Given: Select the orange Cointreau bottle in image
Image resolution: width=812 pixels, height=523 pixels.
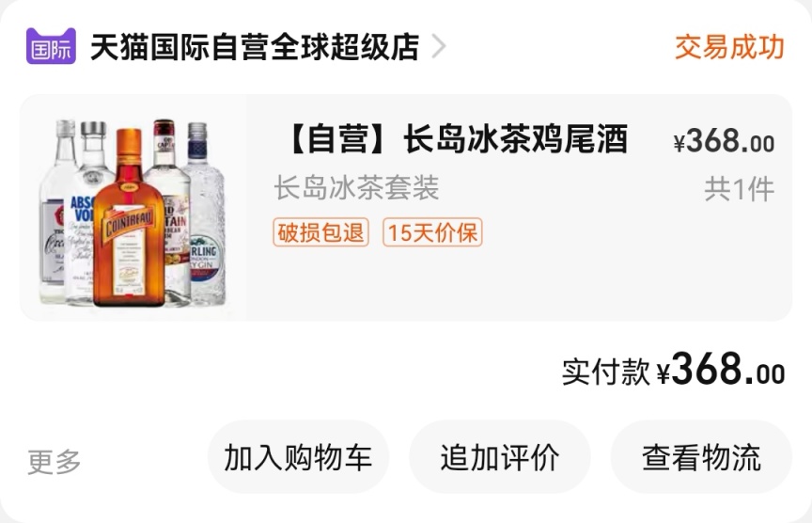Looking at the screenshot, I should [x=128, y=217].
